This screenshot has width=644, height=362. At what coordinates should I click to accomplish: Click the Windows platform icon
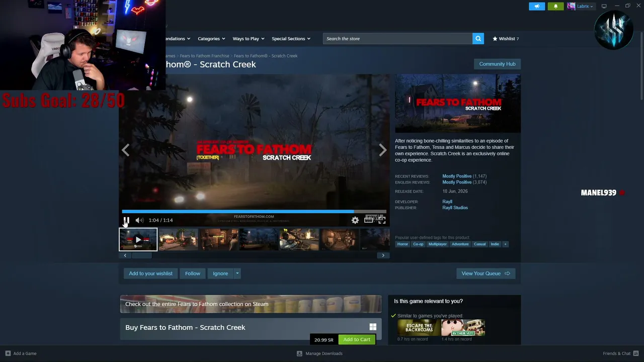373,327
